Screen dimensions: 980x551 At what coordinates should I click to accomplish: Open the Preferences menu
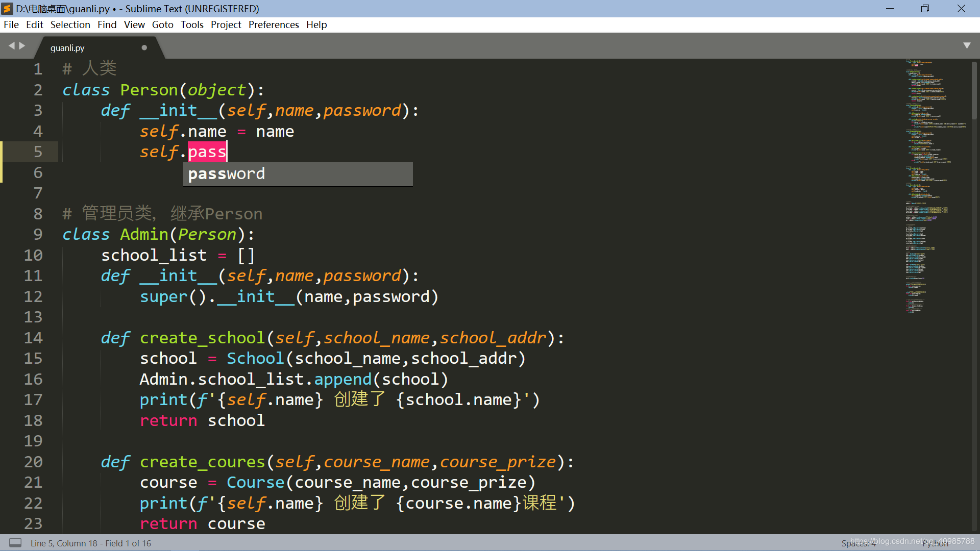[x=274, y=24]
